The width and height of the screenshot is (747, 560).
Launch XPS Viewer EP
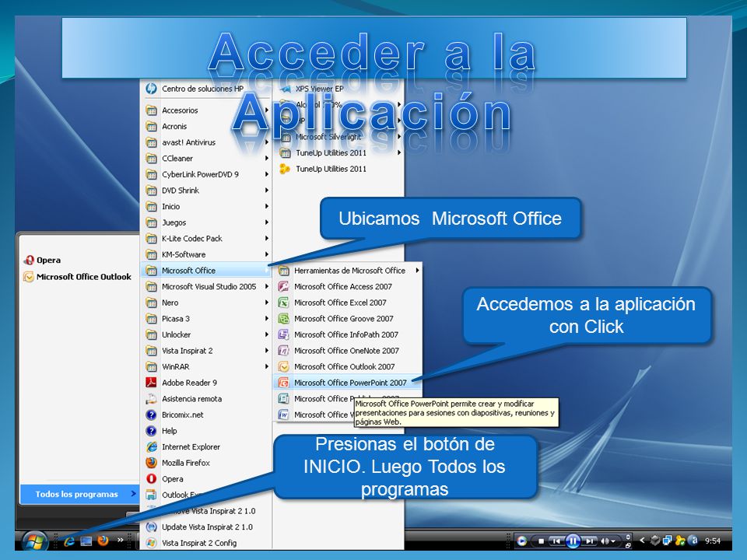[x=311, y=89]
